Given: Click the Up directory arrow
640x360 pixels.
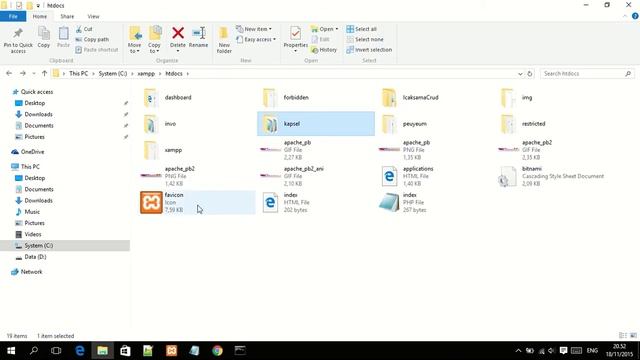Looking at the screenshot, I should [44, 73].
